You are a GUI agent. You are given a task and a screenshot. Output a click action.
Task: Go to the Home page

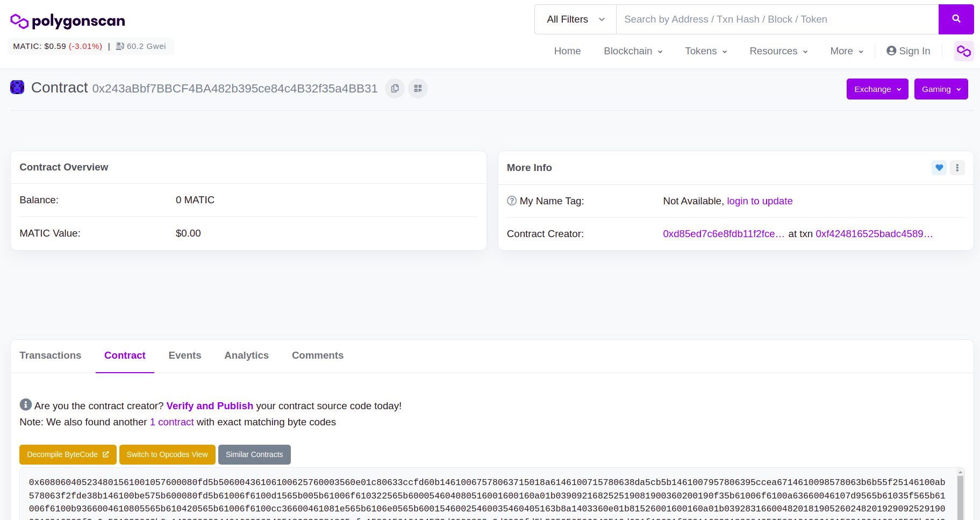(567, 51)
